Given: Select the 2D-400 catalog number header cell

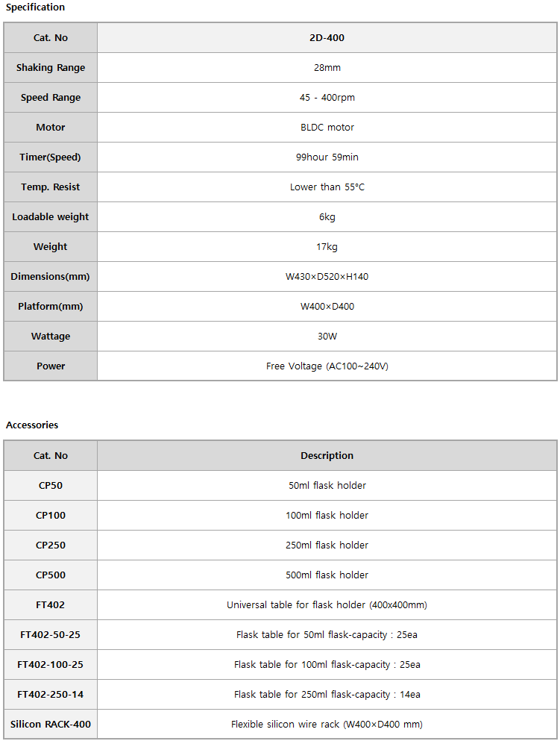Looking at the screenshot, I should (327, 38).
